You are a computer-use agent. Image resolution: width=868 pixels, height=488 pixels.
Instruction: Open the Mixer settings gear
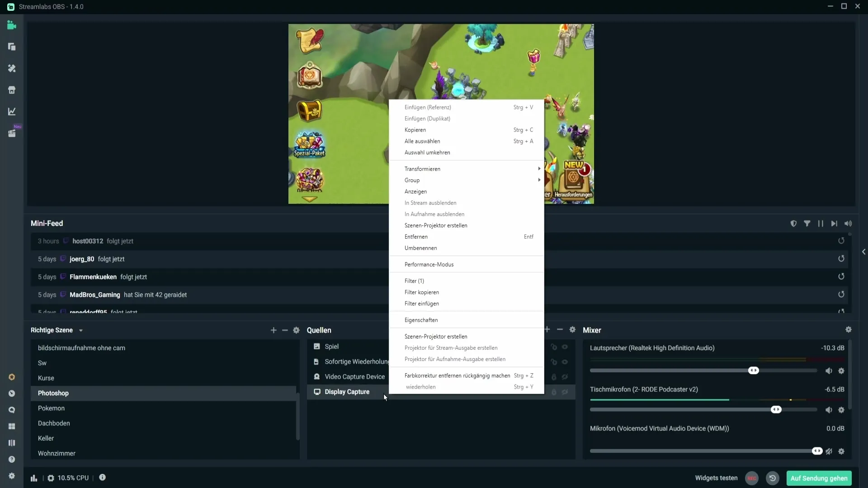849,330
